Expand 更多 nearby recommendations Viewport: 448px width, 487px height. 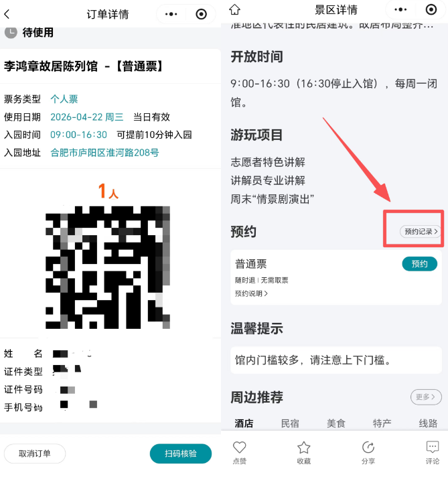click(426, 397)
